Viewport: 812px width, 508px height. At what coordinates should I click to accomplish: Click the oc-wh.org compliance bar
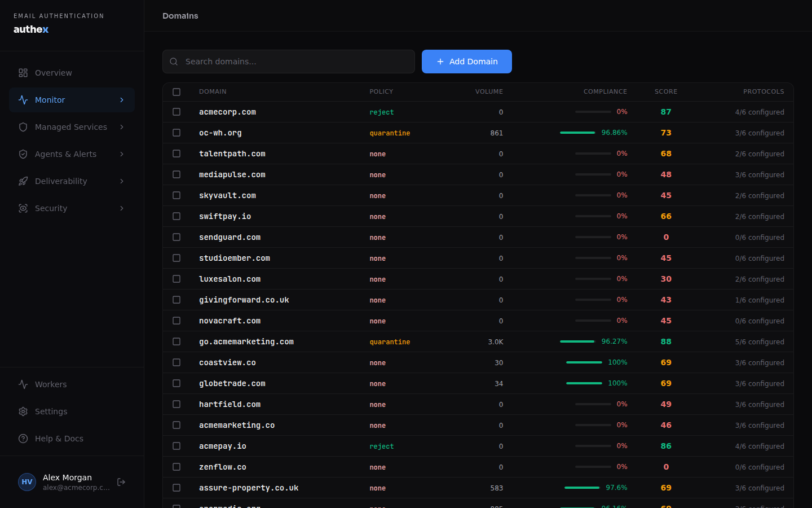pyautogui.click(x=577, y=133)
